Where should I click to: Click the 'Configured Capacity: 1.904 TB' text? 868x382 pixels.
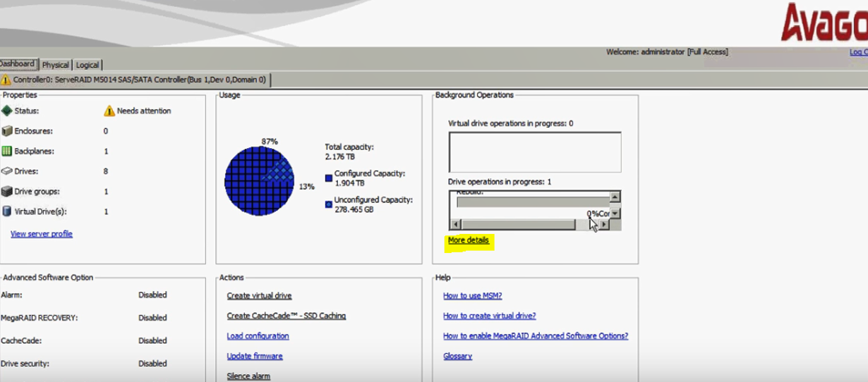coord(370,178)
